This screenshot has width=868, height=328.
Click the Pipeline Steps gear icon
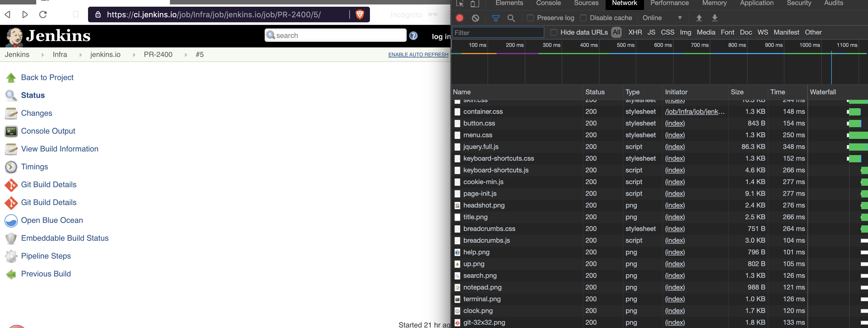[11, 256]
